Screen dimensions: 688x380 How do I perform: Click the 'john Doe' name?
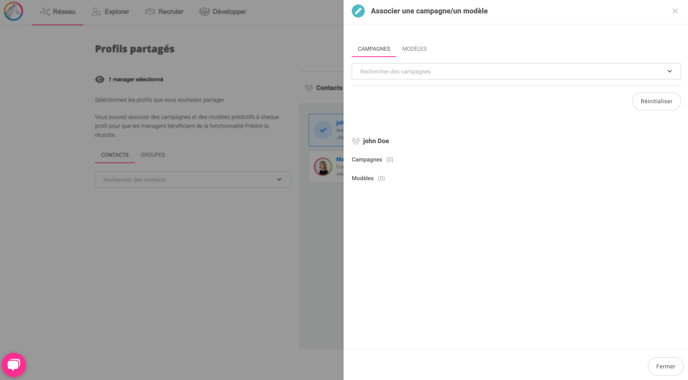click(376, 141)
